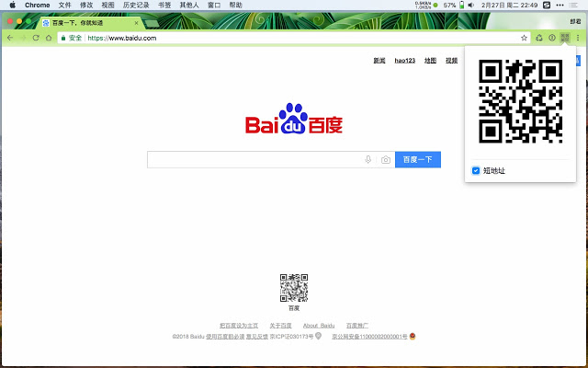Click the 百度推广 link
The width and height of the screenshot is (588, 368).
(357, 326)
